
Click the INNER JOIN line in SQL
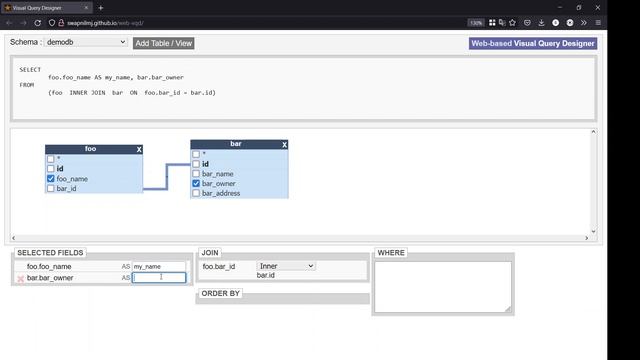pos(132,93)
